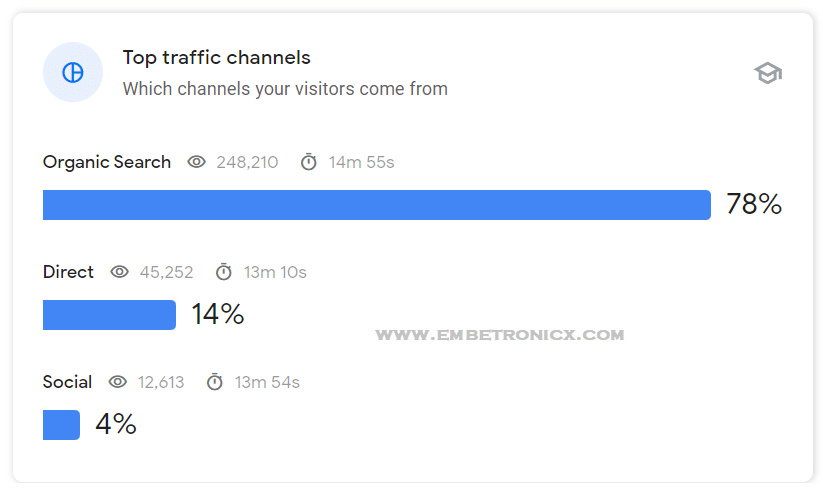Click the 248,210 views count
Image resolution: width=823 pixels, height=500 pixels.
247,162
